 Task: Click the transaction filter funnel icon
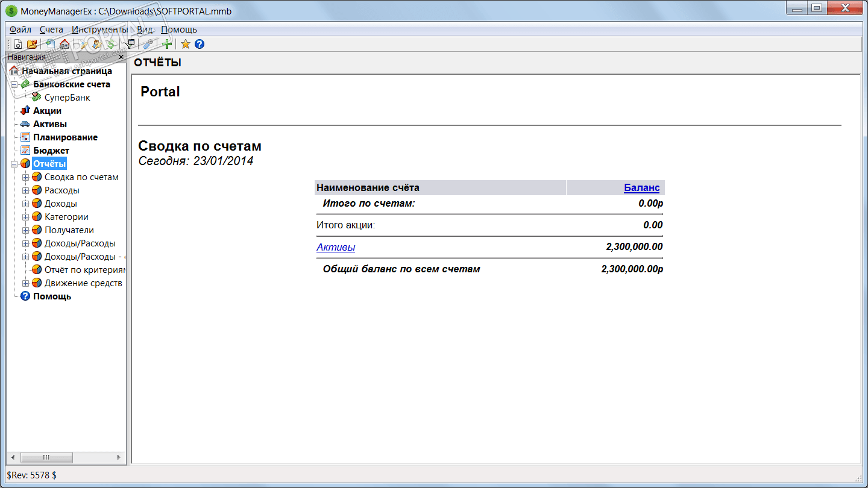point(130,44)
